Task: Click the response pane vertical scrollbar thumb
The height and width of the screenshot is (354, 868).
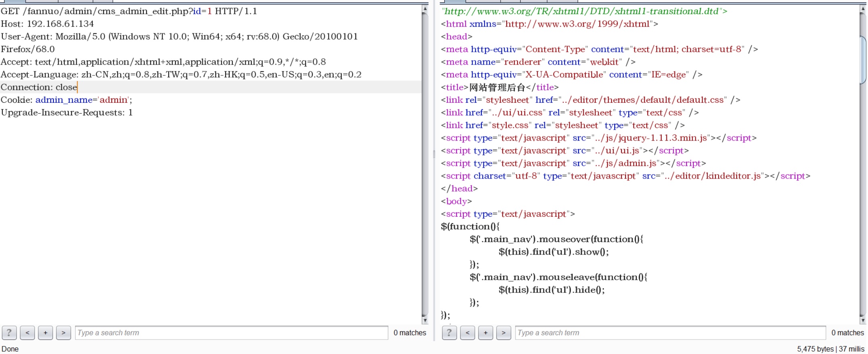Action: point(863,60)
